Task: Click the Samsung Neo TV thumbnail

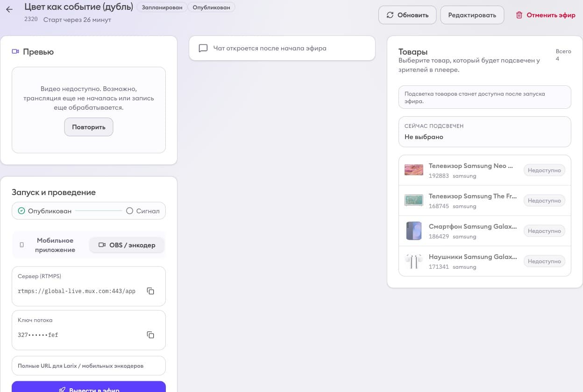Action: tap(413, 170)
